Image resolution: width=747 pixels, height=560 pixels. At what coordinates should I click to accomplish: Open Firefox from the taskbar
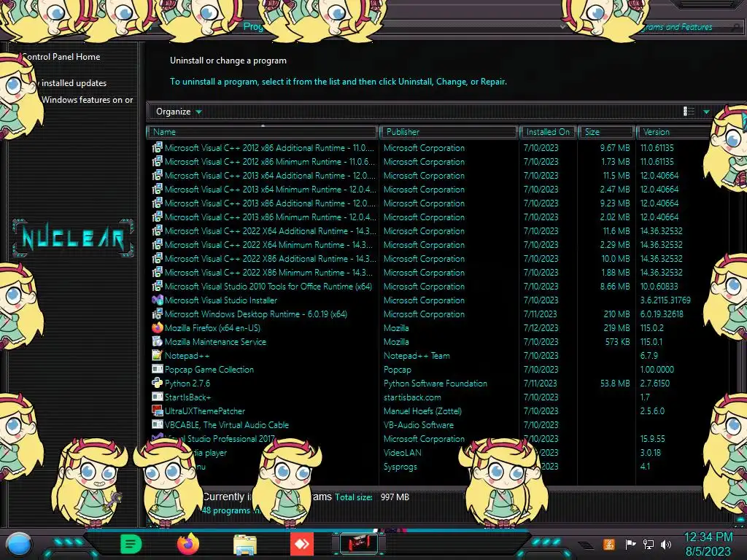(x=188, y=544)
